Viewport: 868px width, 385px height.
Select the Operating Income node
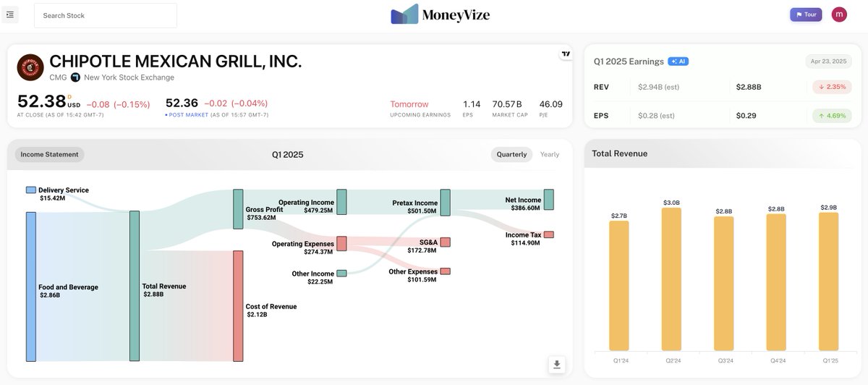click(x=341, y=202)
